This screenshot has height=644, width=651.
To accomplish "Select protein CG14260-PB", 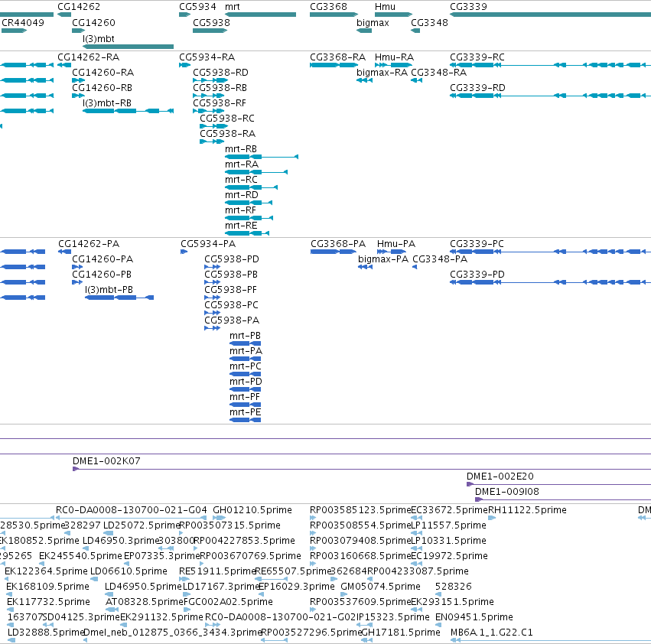I will 77,282.
